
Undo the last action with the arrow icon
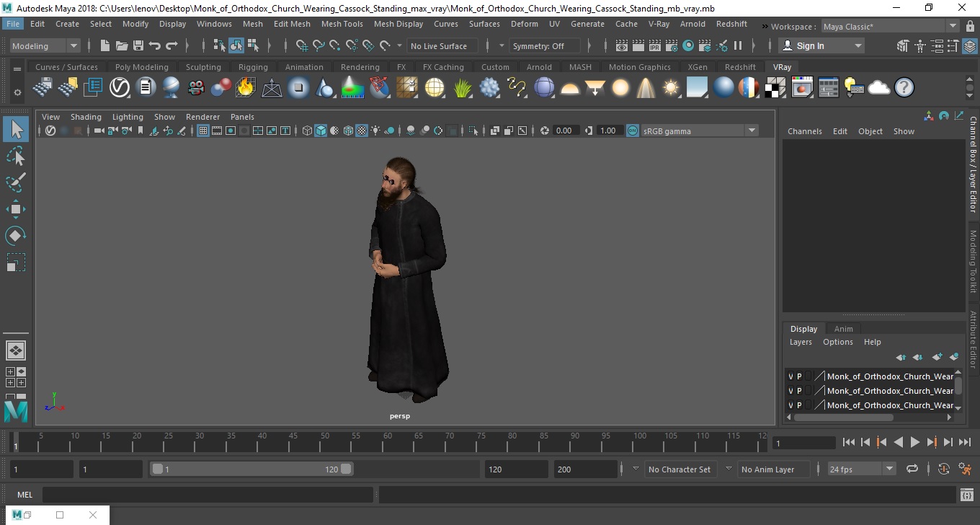[154, 45]
